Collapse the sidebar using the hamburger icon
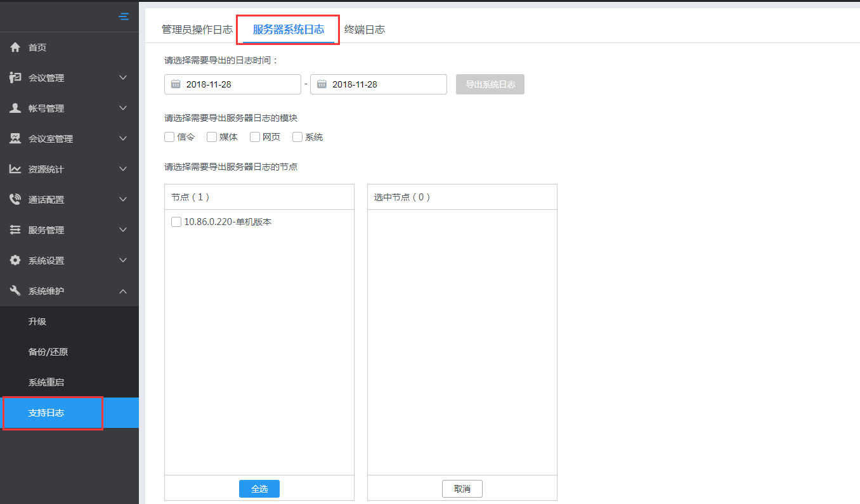The width and height of the screenshot is (860, 504). tap(124, 16)
